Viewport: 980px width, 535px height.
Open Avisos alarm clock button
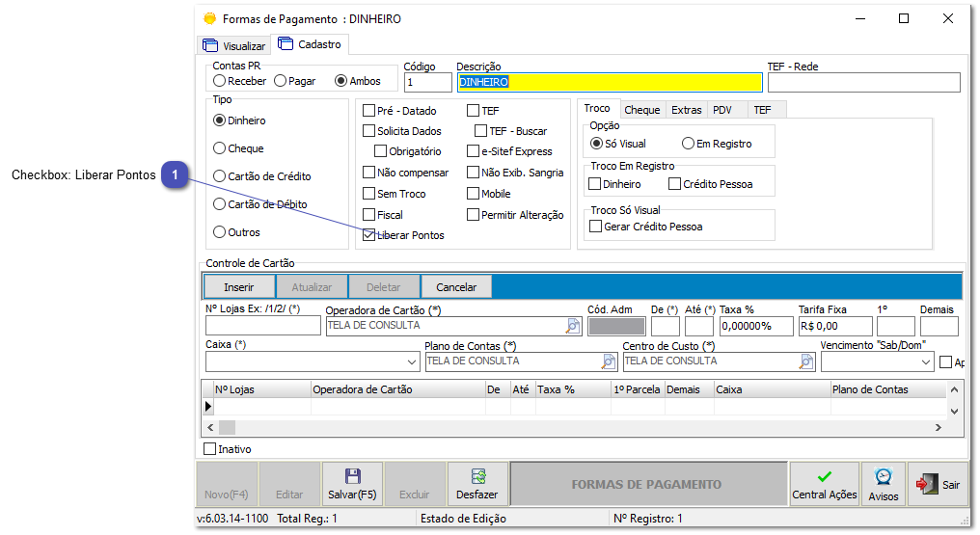884,484
